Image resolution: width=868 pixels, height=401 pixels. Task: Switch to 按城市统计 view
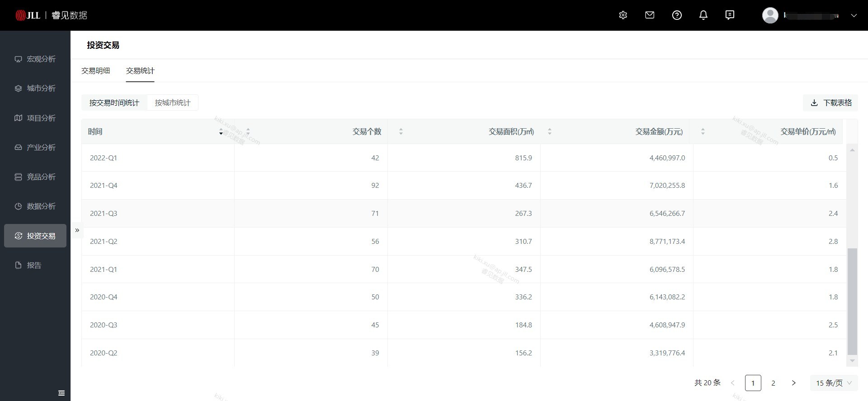[173, 103]
